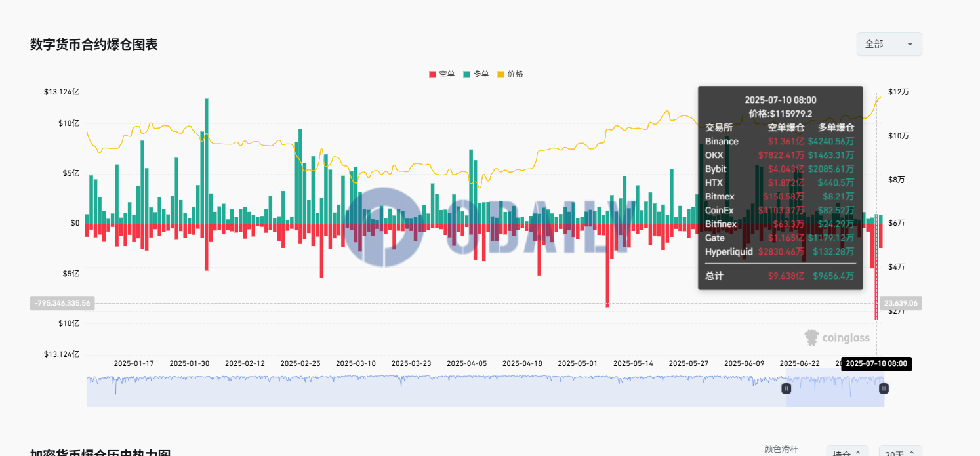Click the 多单爆仓 column header in the tooltip
The height and width of the screenshot is (456, 980).
(x=836, y=127)
